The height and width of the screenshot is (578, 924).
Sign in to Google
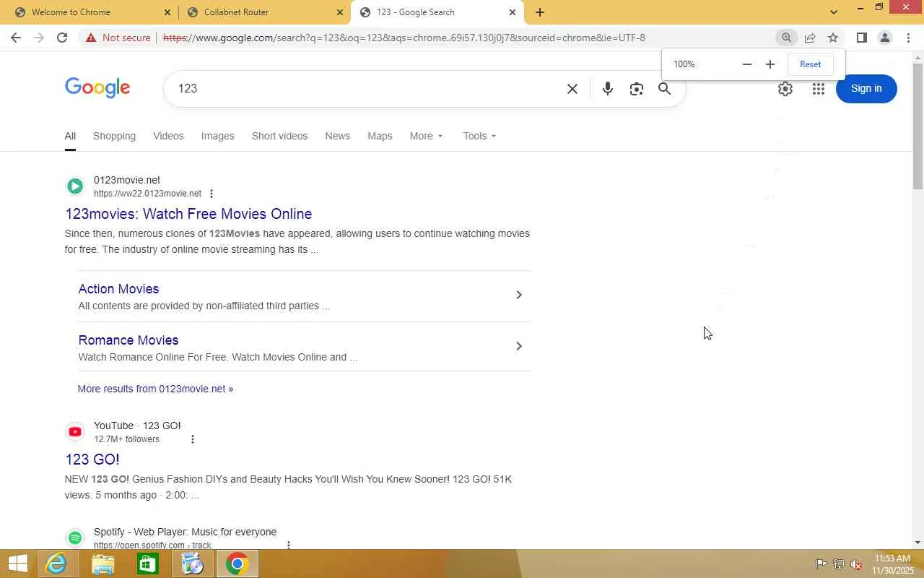coord(866,88)
